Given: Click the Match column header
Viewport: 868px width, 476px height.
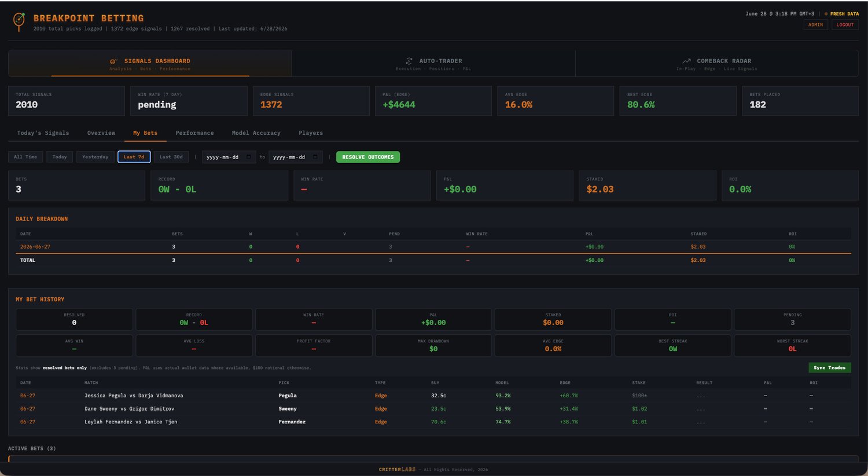Looking at the screenshot, I should coord(91,383).
